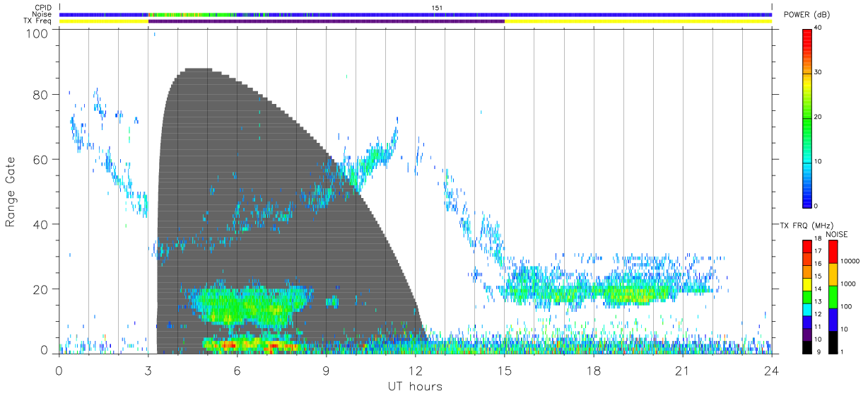868x401 pixels.
Task: Click the 60 label on Range Gate axis
Action: pyautogui.click(x=41, y=160)
